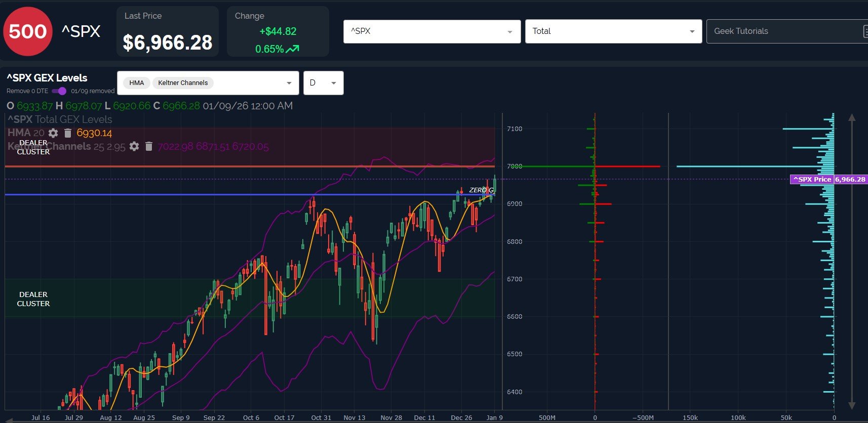The image size is (868, 423).
Task: Delete the HMA indicator with trash icon
Action: [x=68, y=133]
